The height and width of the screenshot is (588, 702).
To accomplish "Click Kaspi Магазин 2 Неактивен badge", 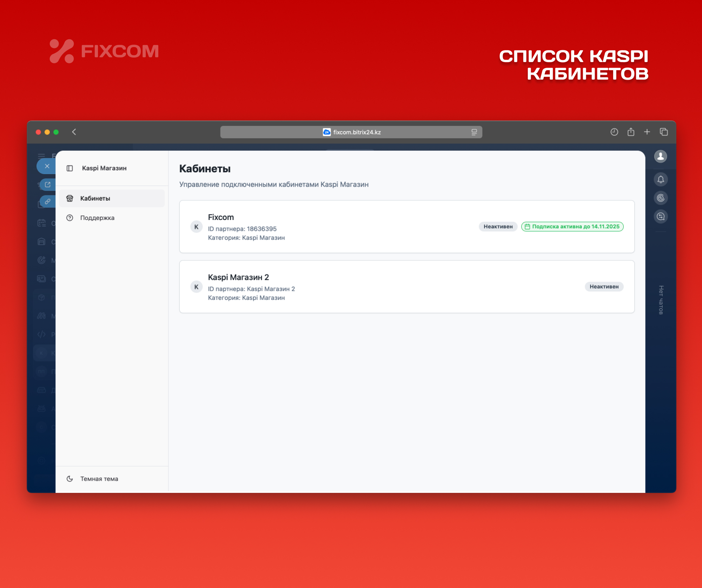I will (x=604, y=287).
